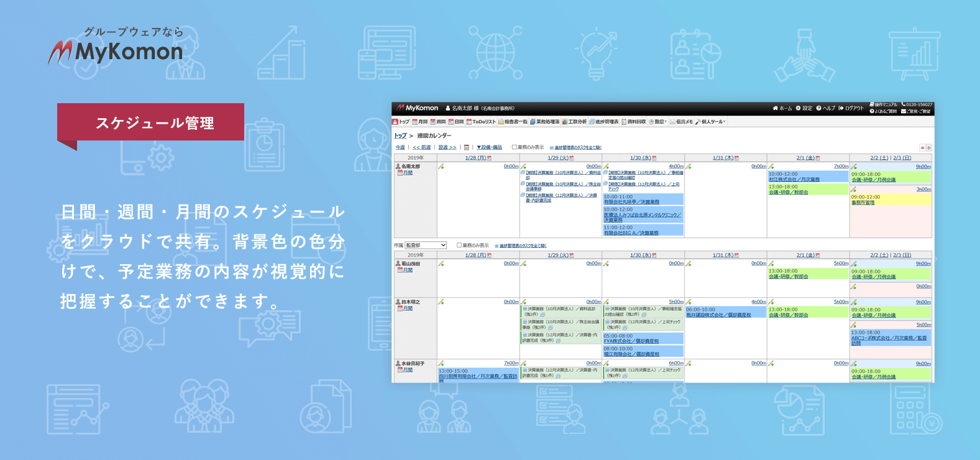
Task: Switch to the 日間 daily view in toolbar
Action: click(456, 122)
